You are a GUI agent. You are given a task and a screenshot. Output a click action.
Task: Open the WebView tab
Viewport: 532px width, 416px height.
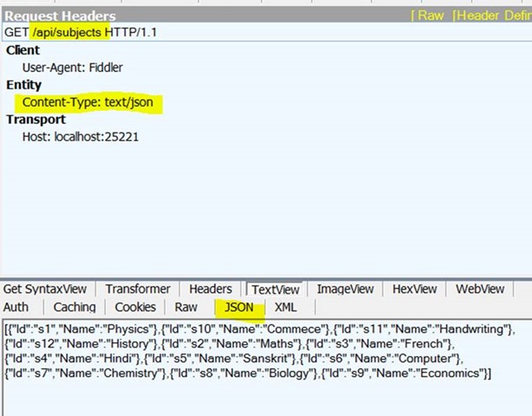[x=480, y=289]
